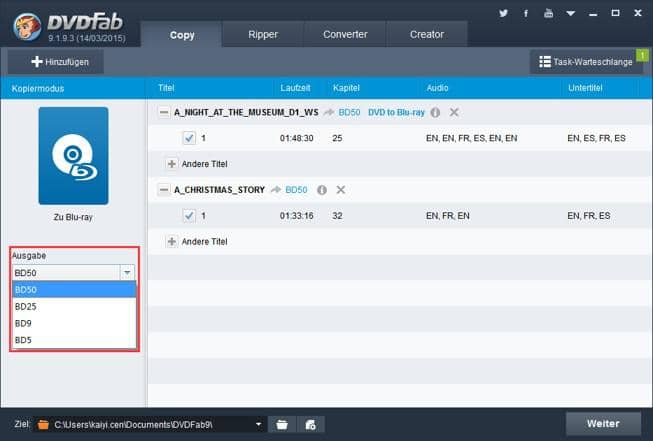Click the Kapitel column header
The image size is (653, 441).
tap(346, 88)
